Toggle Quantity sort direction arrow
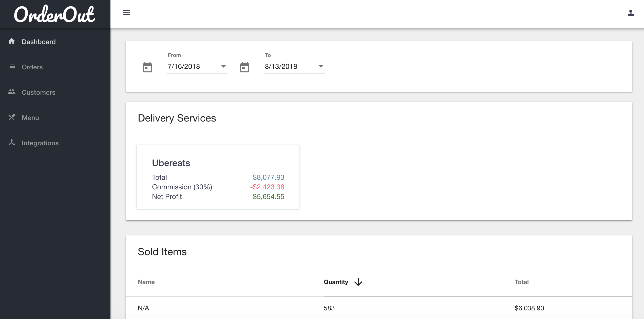Image resolution: width=644 pixels, height=319 pixels. tap(358, 282)
